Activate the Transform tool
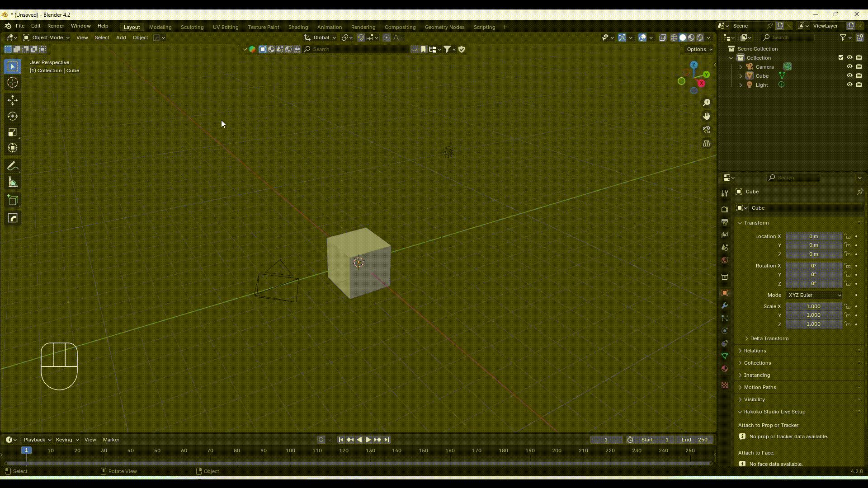 [13, 148]
